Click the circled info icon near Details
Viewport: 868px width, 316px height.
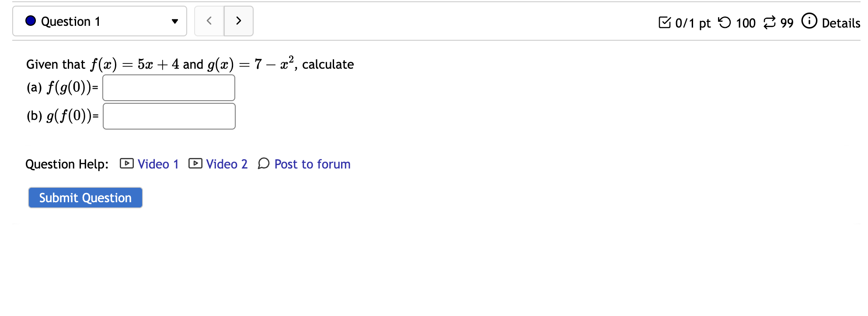click(x=809, y=20)
